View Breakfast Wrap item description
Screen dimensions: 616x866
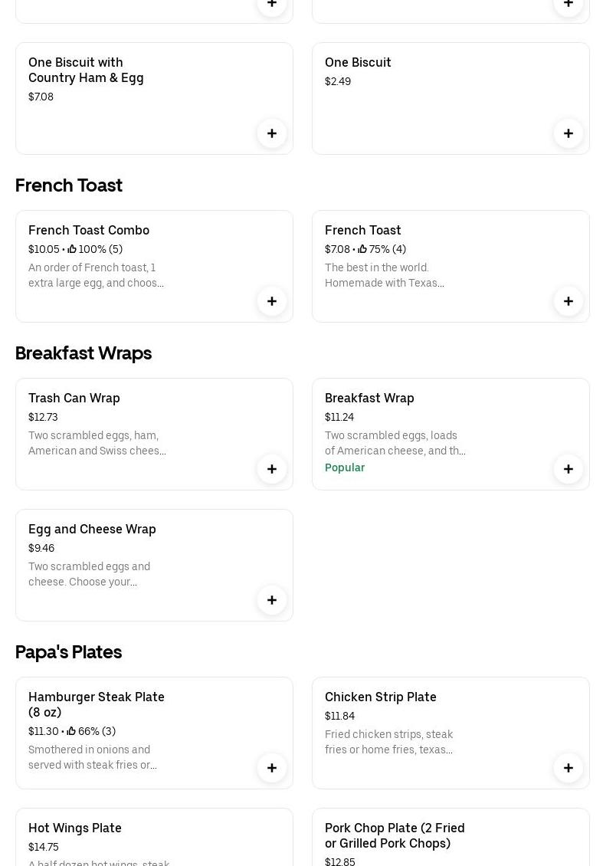(x=395, y=443)
